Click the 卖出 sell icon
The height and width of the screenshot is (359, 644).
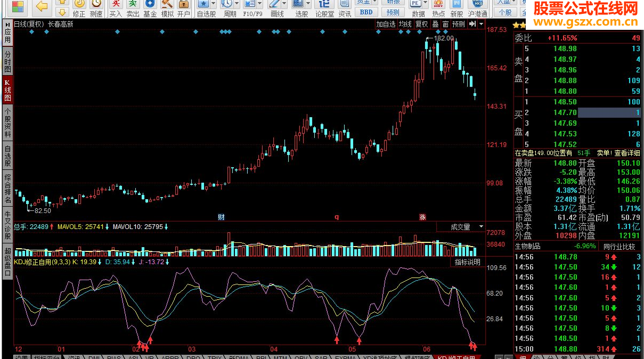coord(133,9)
